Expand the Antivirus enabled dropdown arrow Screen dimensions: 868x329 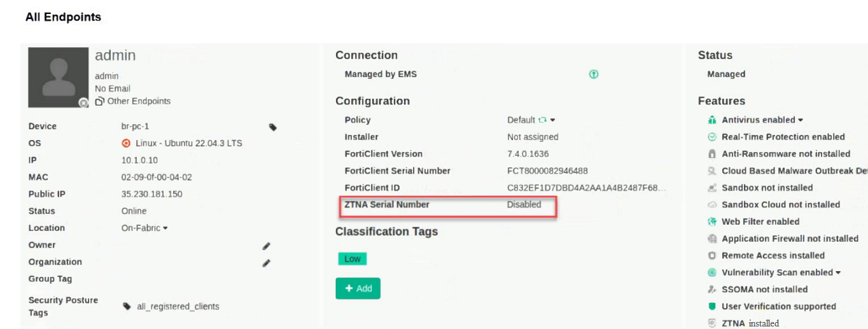pos(801,120)
